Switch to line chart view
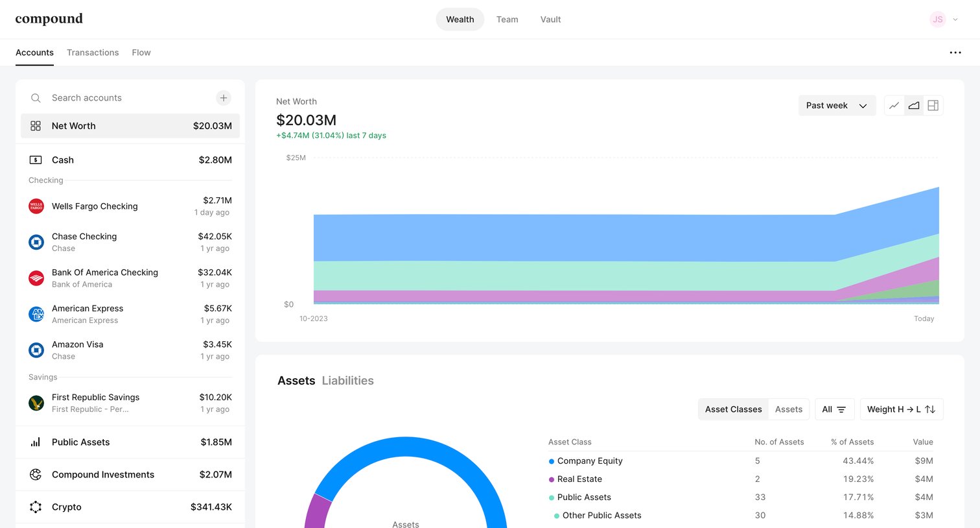Image resolution: width=980 pixels, height=528 pixels. (x=894, y=106)
